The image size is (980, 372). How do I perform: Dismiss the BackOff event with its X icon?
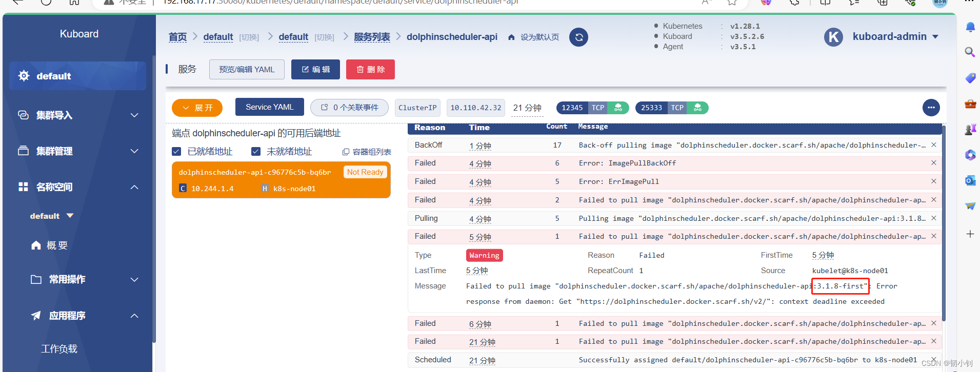pyautogui.click(x=933, y=145)
